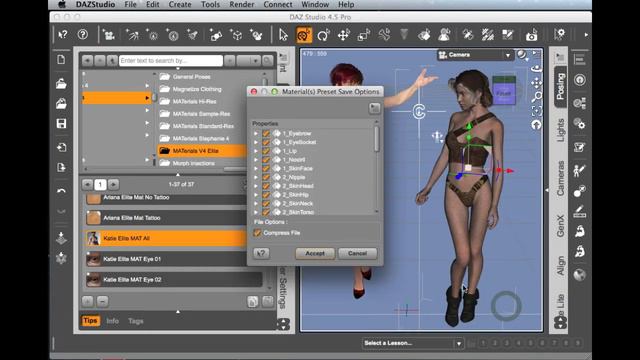Image resolution: width=640 pixels, height=360 pixels.
Task: Open the filter dropdown beside search field
Action: tap(249, 61)
